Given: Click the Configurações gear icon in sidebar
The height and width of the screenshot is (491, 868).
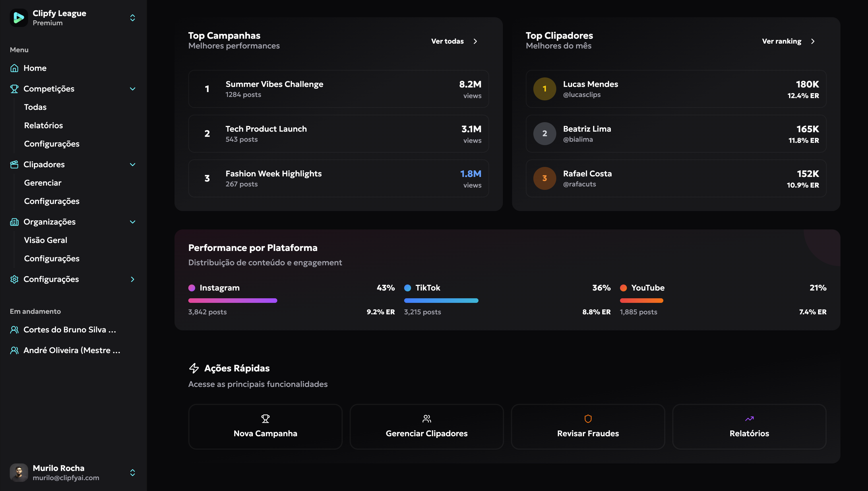Looking at the screenshot, I should tap(14, 279).
